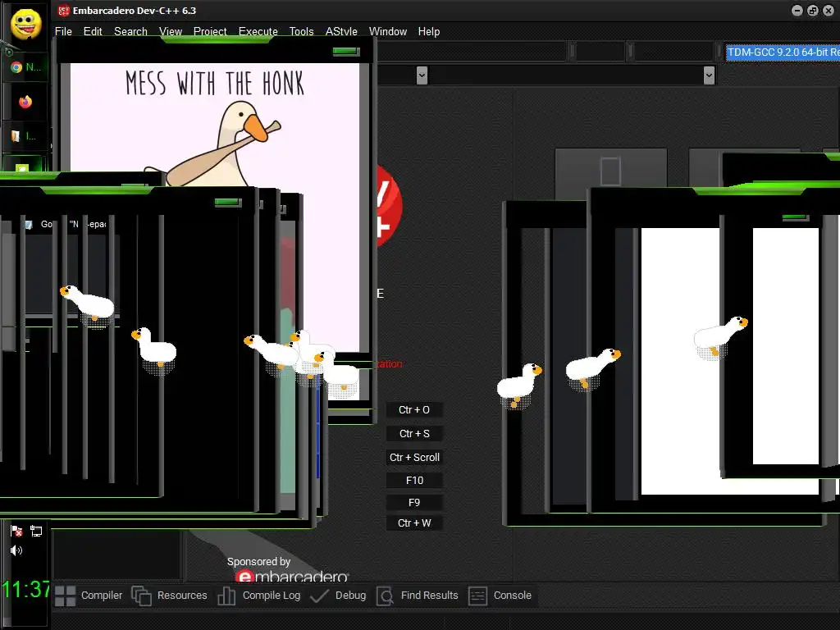Open the Chrome taskbar item
This screenshot has width=840, height=630.
click(x=25, y=67)
